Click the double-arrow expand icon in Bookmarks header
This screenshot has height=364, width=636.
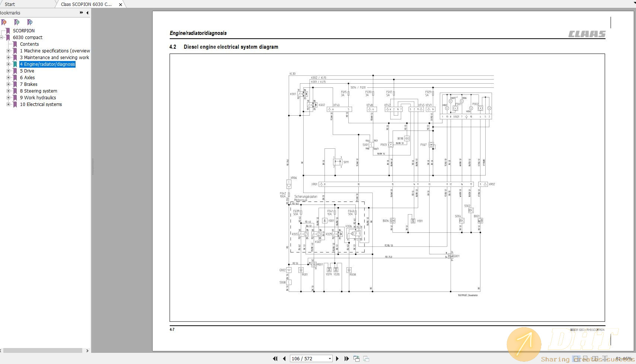81,13
